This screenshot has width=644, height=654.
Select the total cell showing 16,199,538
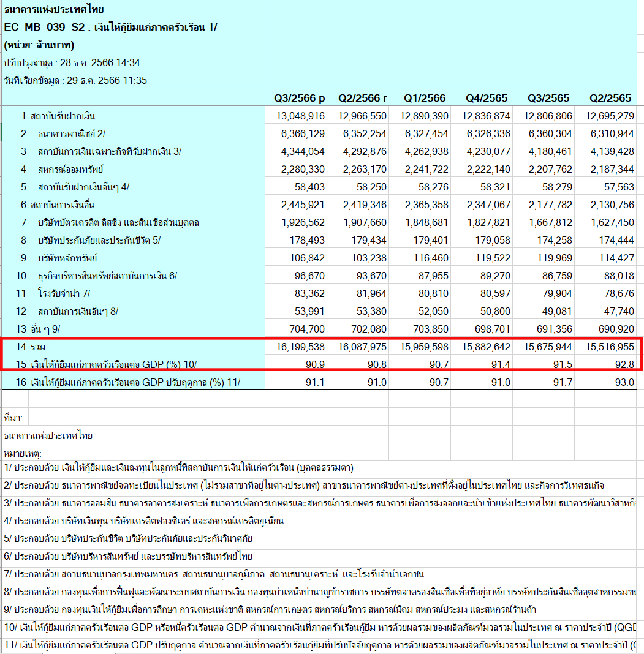[300, 347]
